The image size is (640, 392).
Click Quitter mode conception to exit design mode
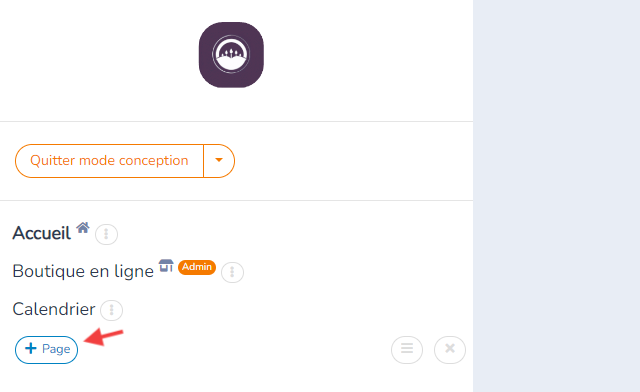point(109,160)
